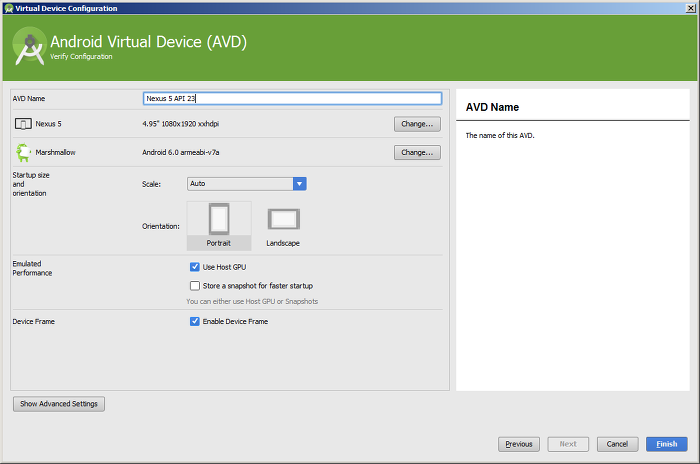Click the Startup size and orientation label
Screen dimensions: 700x464
click(x=31, y=184)
